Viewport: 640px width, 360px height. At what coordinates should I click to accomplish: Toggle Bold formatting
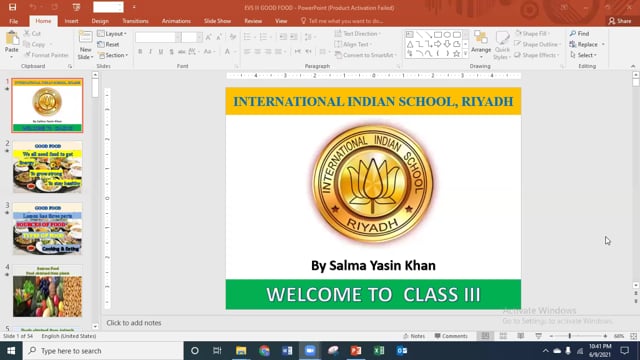pyautogui.click(x=140, y=51)
